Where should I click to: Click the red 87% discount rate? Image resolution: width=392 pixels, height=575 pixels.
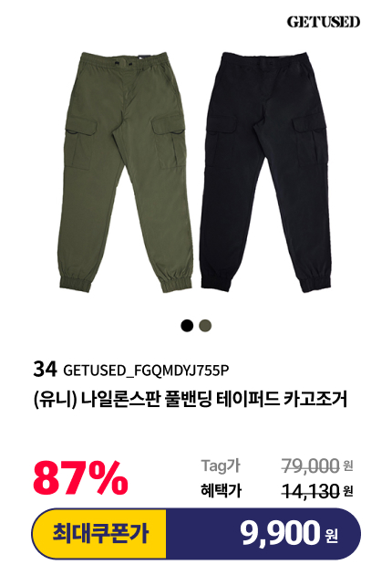tap(80, 478)
